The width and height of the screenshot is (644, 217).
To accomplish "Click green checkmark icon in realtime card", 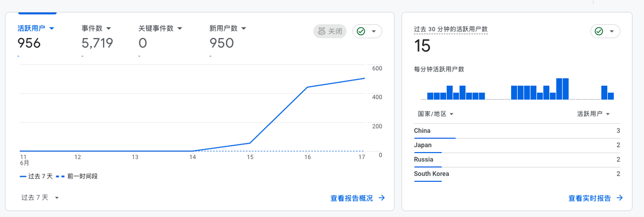I will pyautogui.click(x=599, y=31).
